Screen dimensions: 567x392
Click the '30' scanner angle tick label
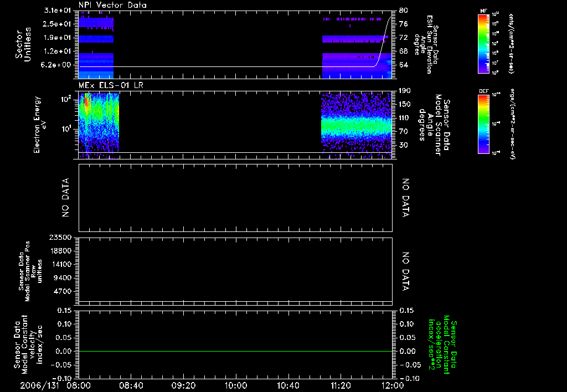pos(404,145)
